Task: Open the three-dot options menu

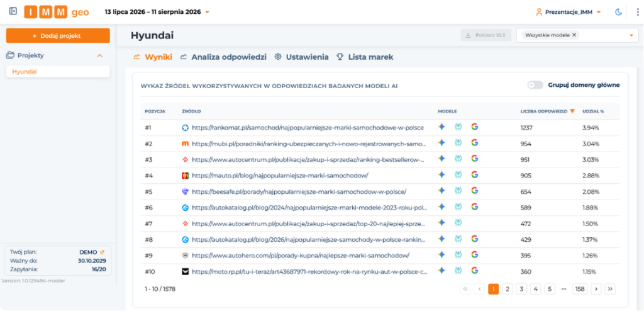Action: click(638, 12)
